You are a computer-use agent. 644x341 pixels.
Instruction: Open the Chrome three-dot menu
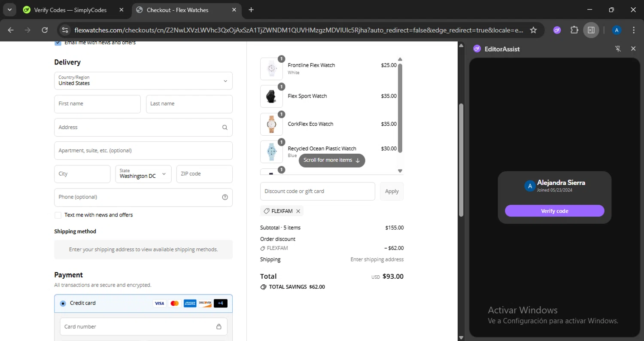(634, 30)
